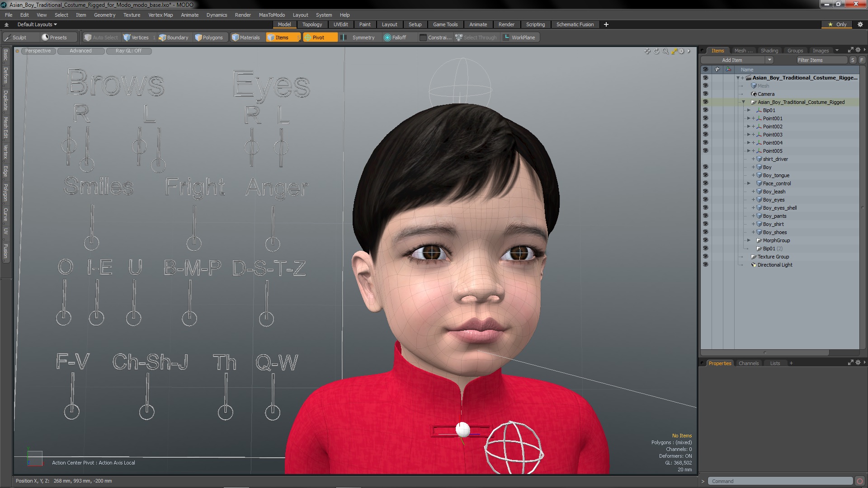
Task: Click the record button beside the Command field
Action: [860, 481]
